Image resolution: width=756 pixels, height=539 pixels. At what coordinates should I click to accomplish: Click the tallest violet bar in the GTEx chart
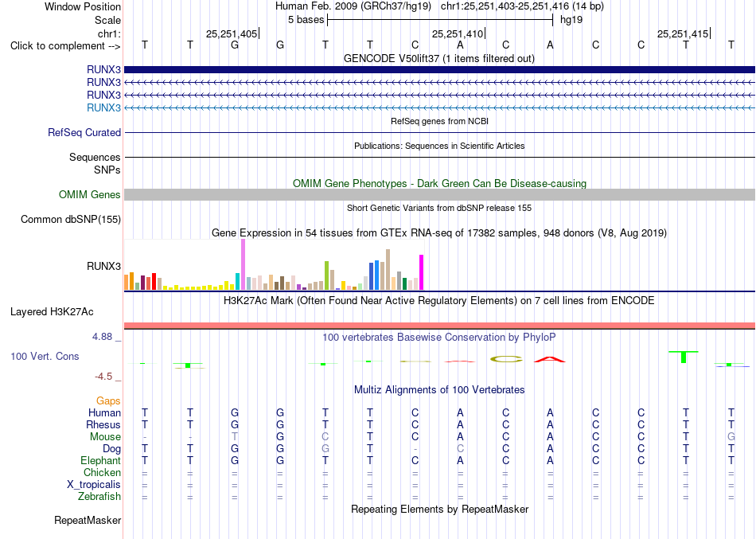point(243,264)
